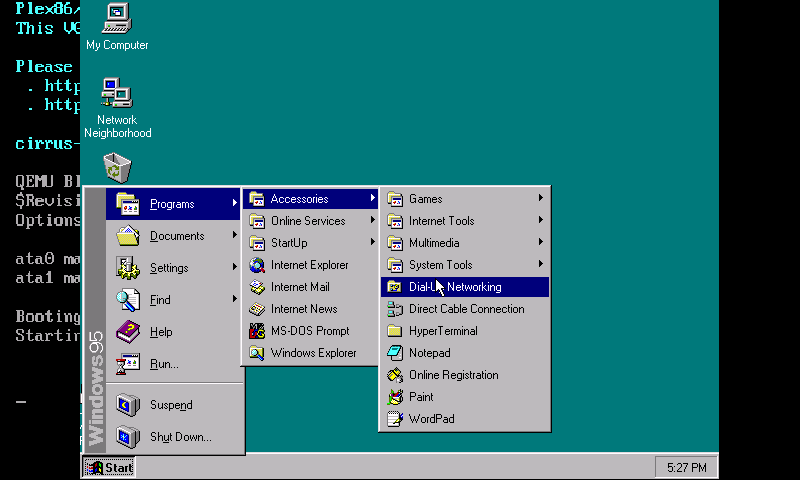
Task: Launch Internet Mail via its label
Action: pyautogui.click(x=300, y=287)
